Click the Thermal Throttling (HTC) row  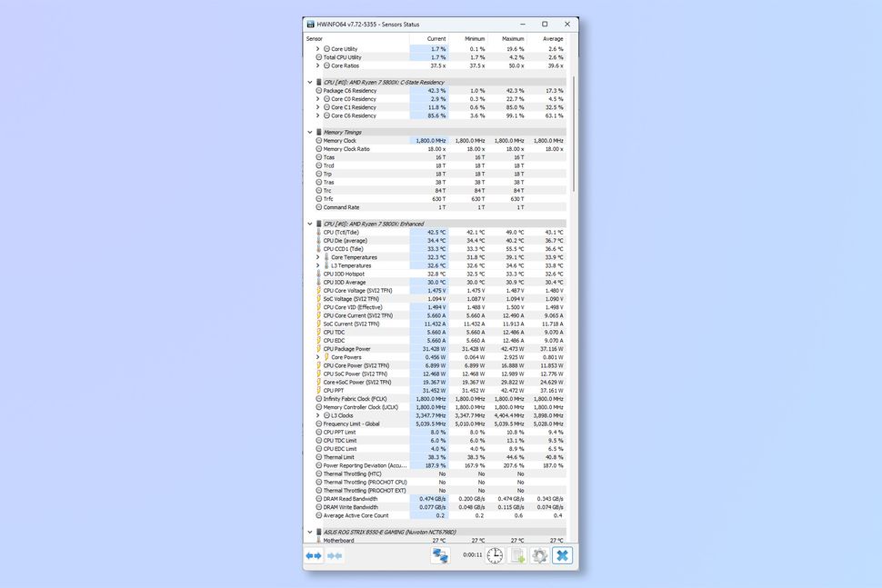click(364, 473)
